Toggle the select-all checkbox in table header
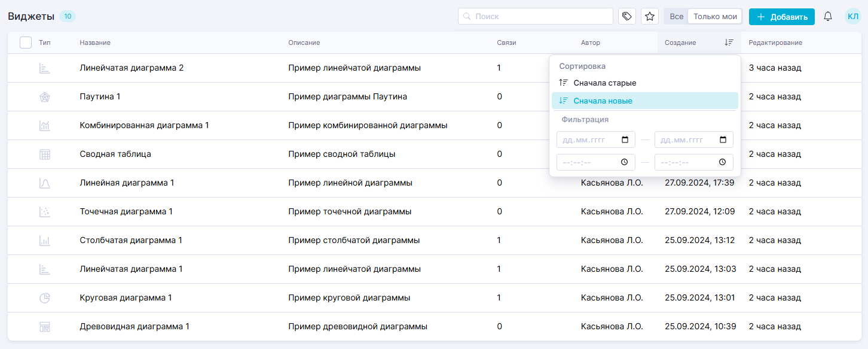 click(x=26, y=43)
